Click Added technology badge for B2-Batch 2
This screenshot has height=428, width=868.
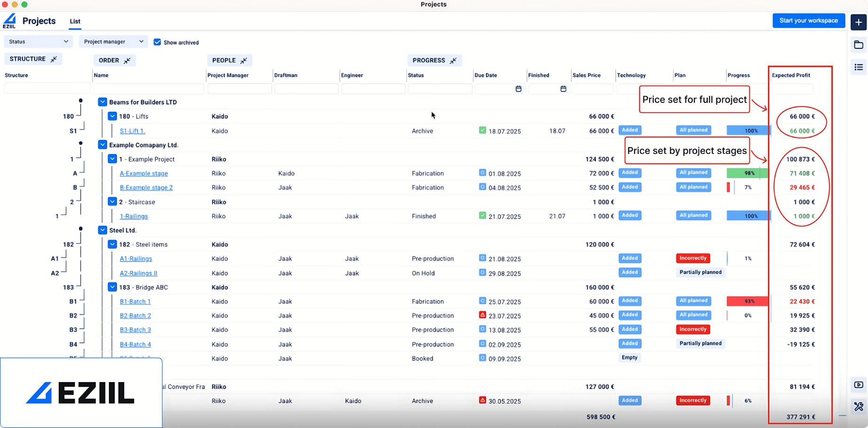tap(629, 315)
